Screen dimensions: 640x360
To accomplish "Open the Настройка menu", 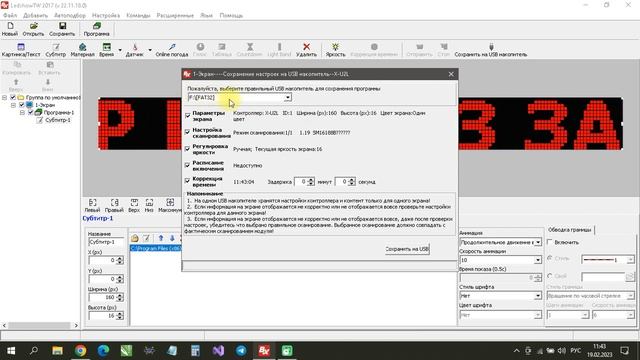I will pyautogui.click(x=106, y=15).
